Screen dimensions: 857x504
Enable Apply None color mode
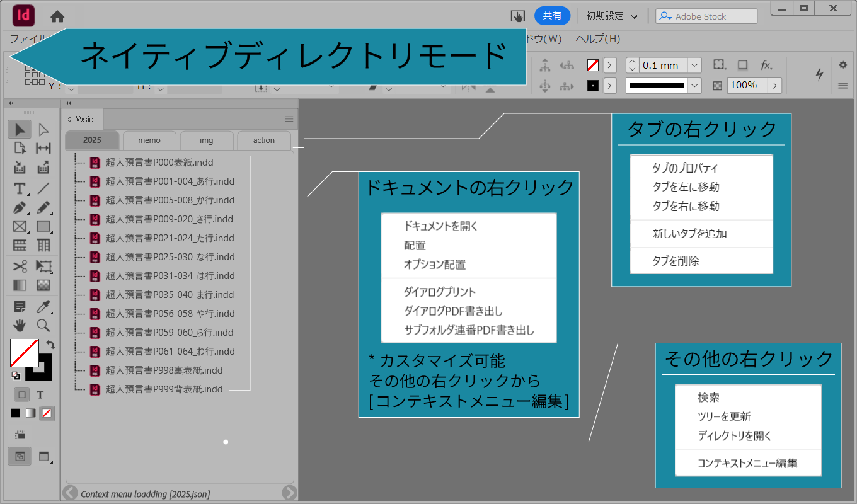pyautogui.click(x=47, y=413)
